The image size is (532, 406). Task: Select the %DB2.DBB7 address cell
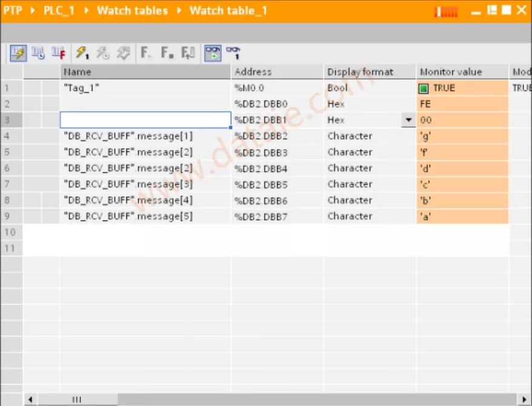277,216
